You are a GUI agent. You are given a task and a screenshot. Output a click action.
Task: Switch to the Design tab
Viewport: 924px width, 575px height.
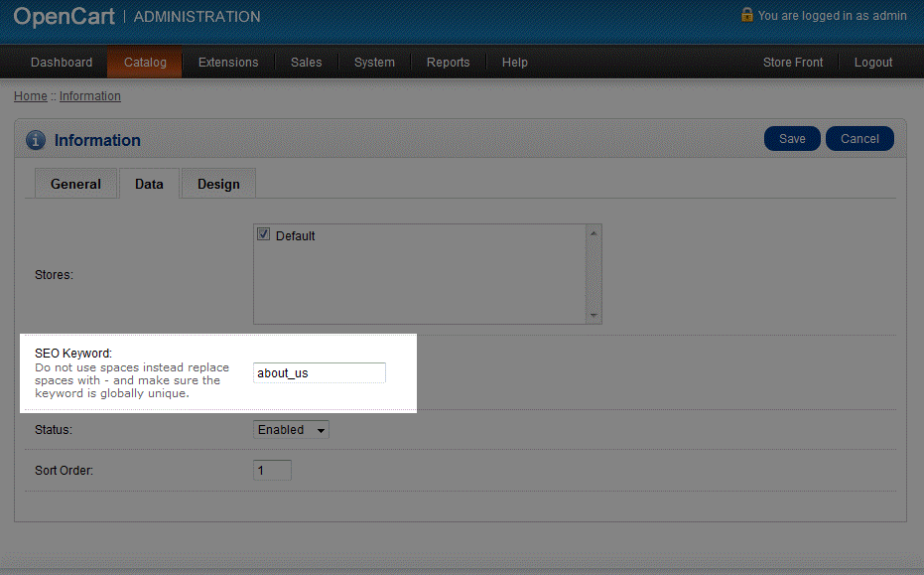[218, 184]
